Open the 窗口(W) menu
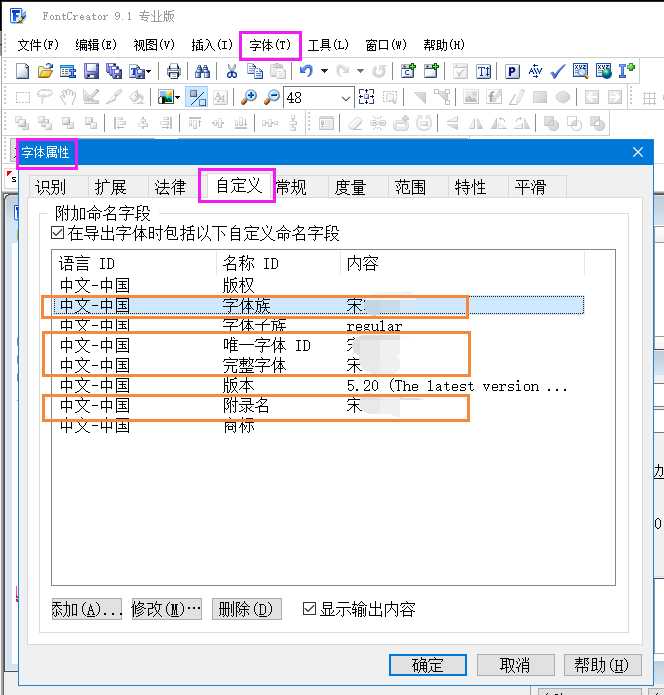Viewport: 664px width, 695px height. 386,45
